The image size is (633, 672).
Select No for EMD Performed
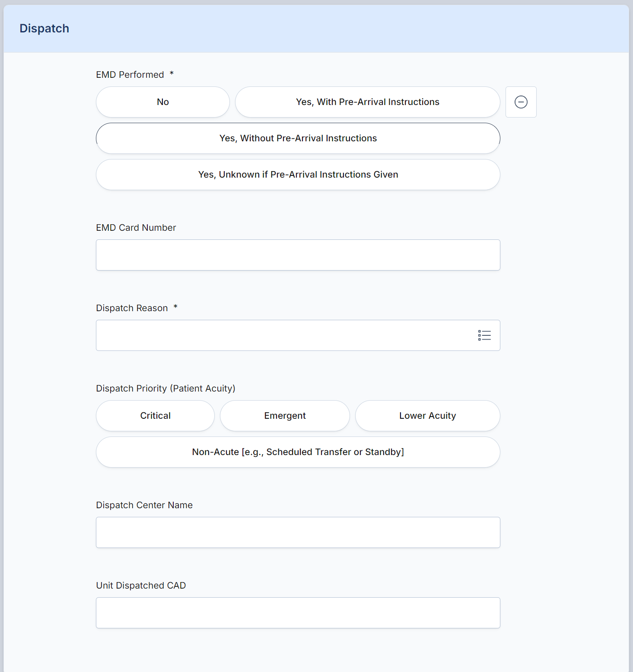point(163,102)
